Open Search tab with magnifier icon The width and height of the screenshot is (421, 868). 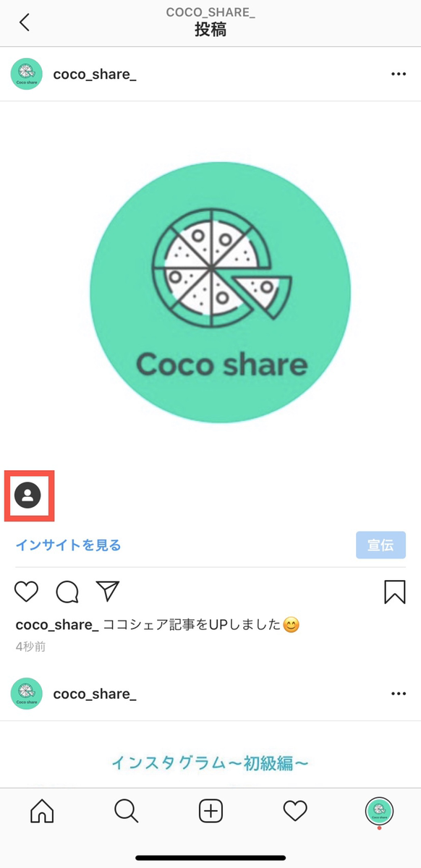point(127,812)
